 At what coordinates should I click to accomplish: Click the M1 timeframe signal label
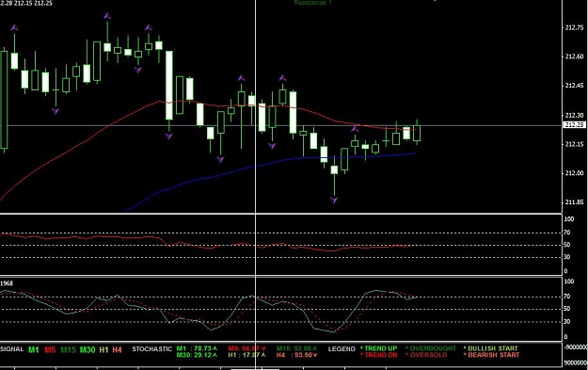pyautogui.click(x=33, y=349)
